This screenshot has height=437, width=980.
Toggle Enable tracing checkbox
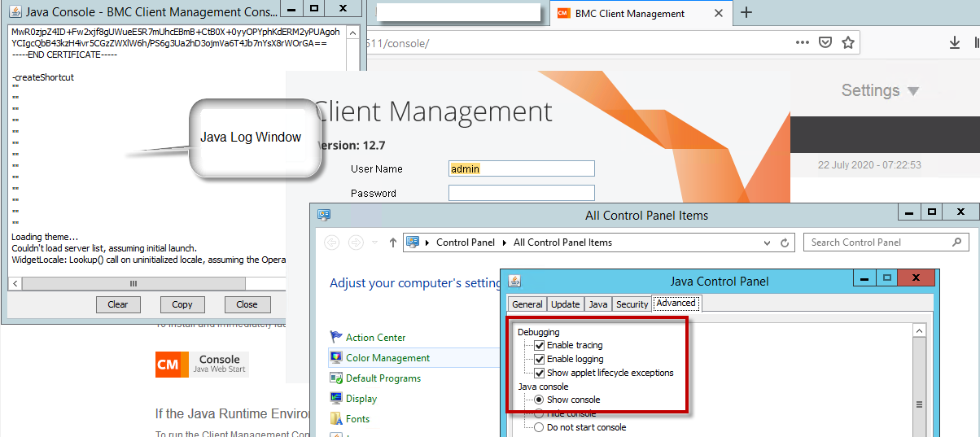tap(539, 345)
